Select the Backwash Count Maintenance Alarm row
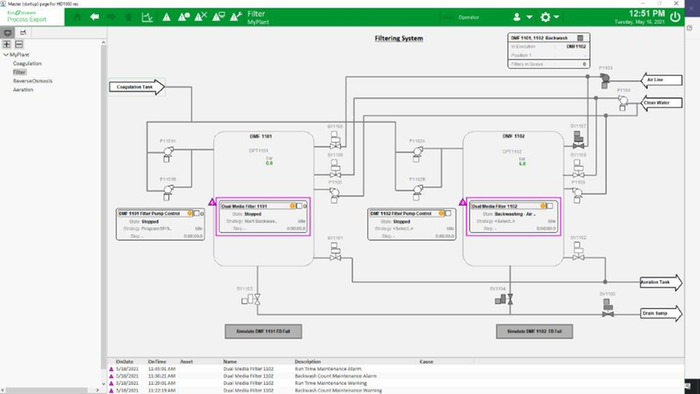The height and width of the screenshot is (394, 700). [x=396, y=376]
